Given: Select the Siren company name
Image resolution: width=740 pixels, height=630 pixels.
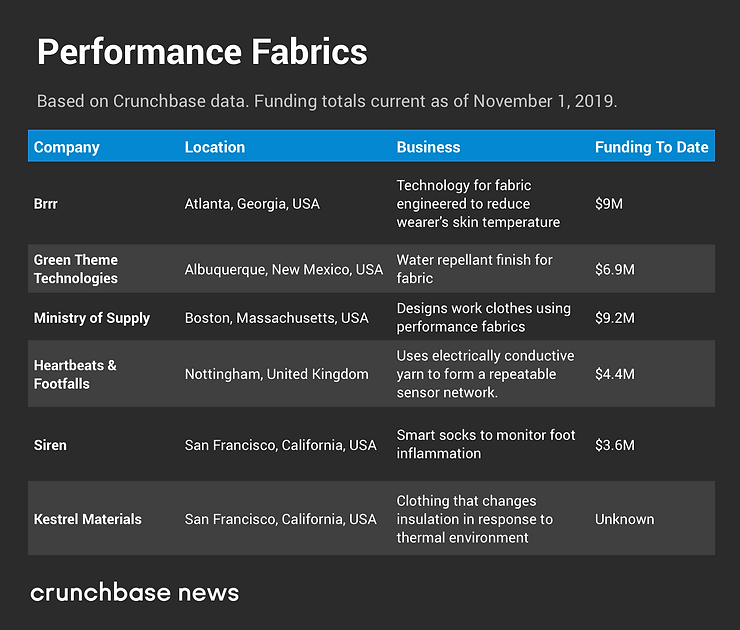Looking at the screenshot, I should point(50,445).
